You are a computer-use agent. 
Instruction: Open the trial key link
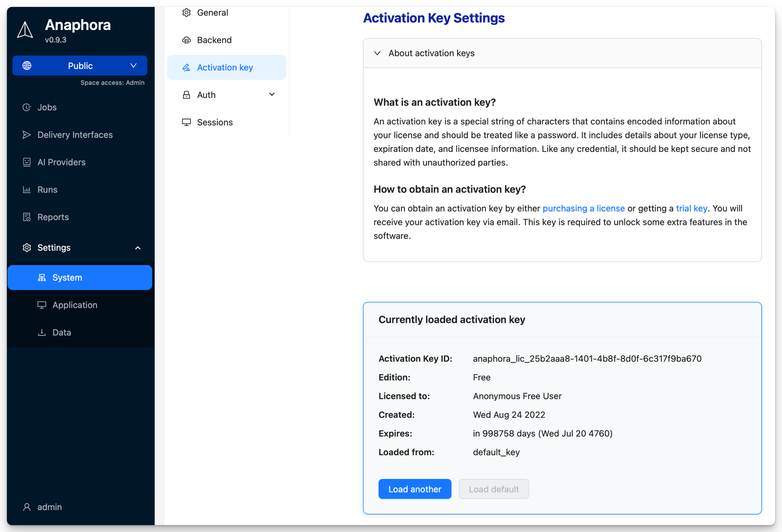tap(692, 208)
